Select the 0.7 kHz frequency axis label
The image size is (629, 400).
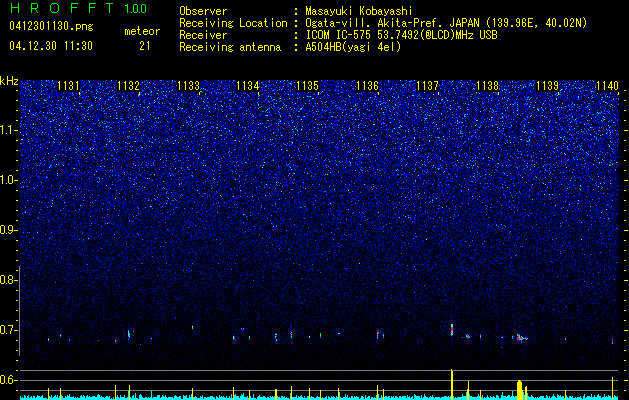(x=7, y=330)
